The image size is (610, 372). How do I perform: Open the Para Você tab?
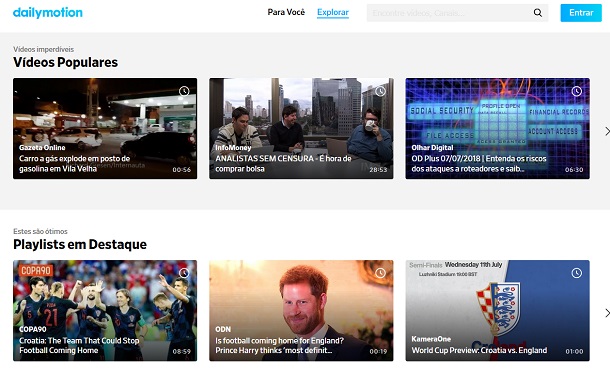click(x=286, y=12)
